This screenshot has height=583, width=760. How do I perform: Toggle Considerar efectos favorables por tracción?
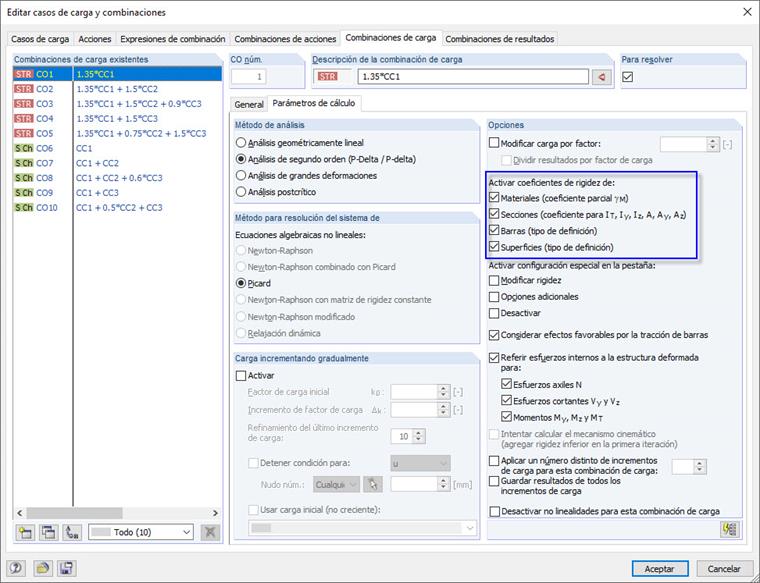click(x=494, y=335)
